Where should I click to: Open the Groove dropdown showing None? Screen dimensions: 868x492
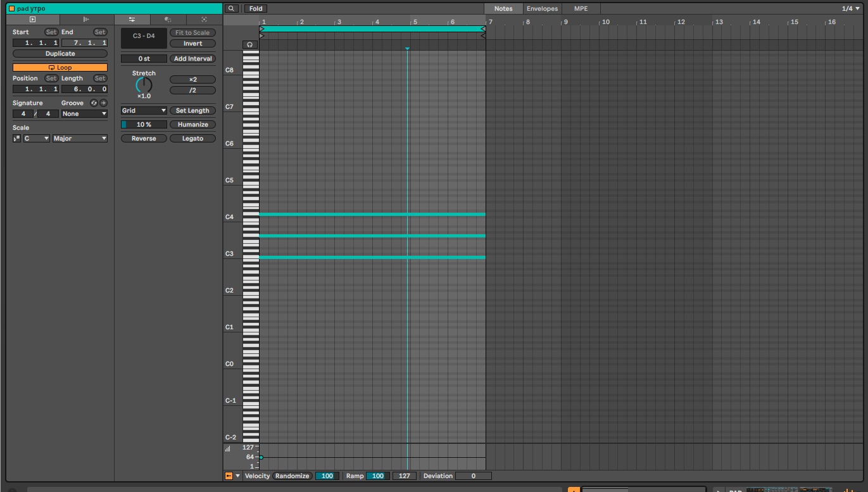pyautogui.click(x=84, y=114)
